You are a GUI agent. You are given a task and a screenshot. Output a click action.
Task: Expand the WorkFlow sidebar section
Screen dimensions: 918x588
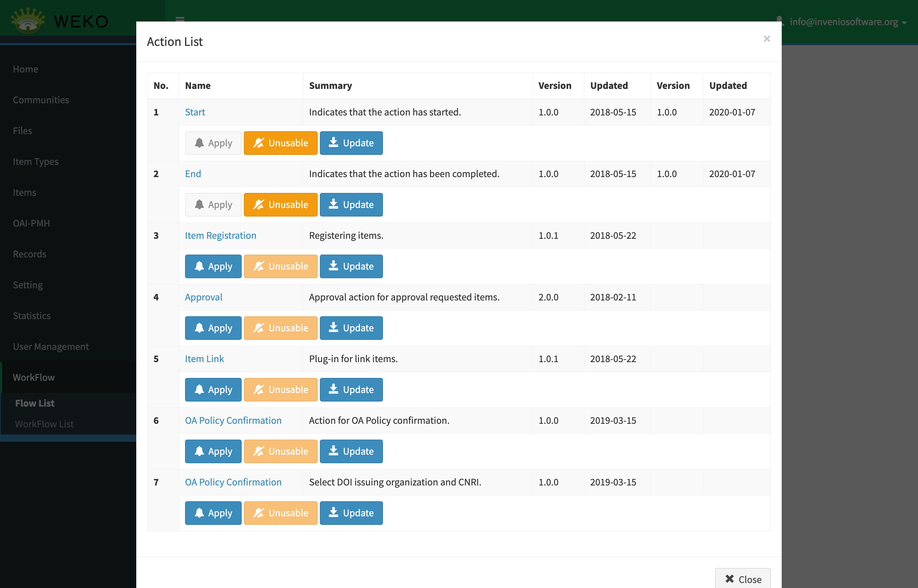34,377
